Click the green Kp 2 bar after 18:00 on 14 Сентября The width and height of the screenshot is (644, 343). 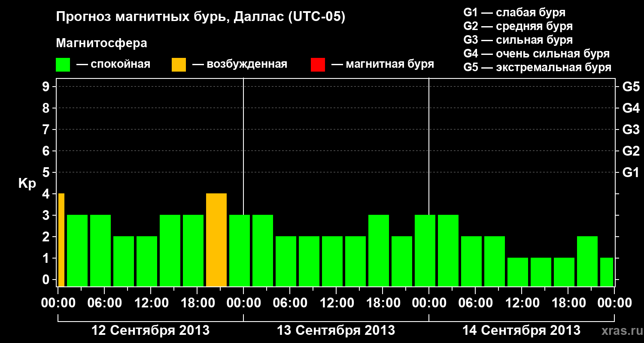pyautogui.click(x=587, y=262)
